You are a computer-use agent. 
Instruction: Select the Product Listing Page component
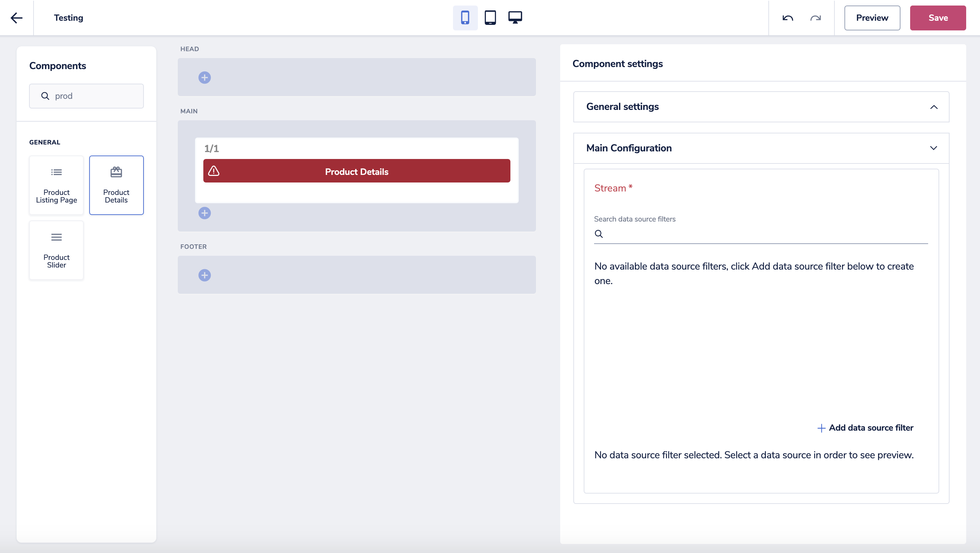pos(56,185)
